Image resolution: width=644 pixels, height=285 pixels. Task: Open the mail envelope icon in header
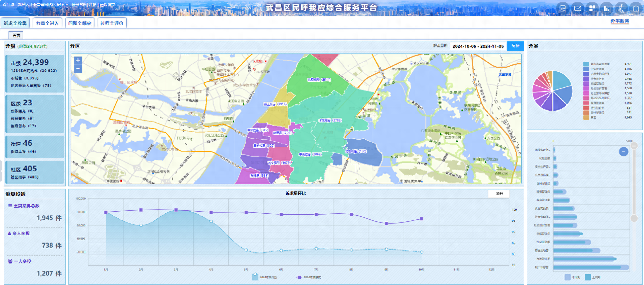(577, 8)
